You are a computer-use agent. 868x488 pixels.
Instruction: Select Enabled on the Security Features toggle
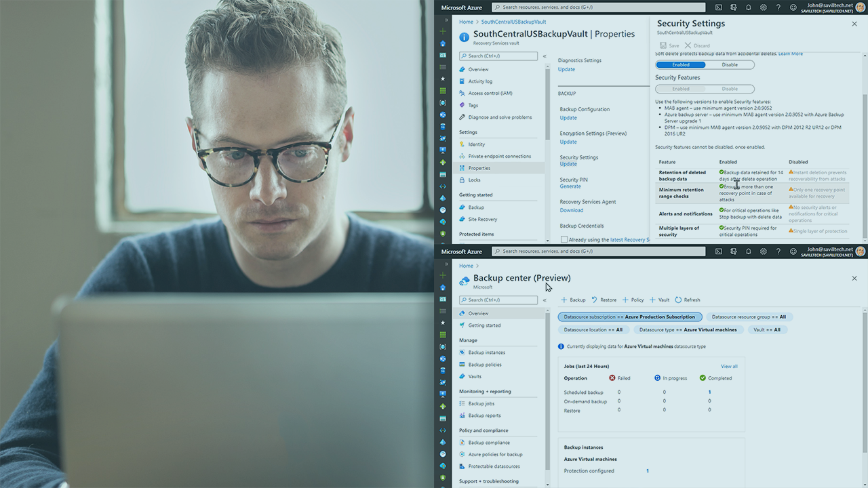click(x=681, y=89)
